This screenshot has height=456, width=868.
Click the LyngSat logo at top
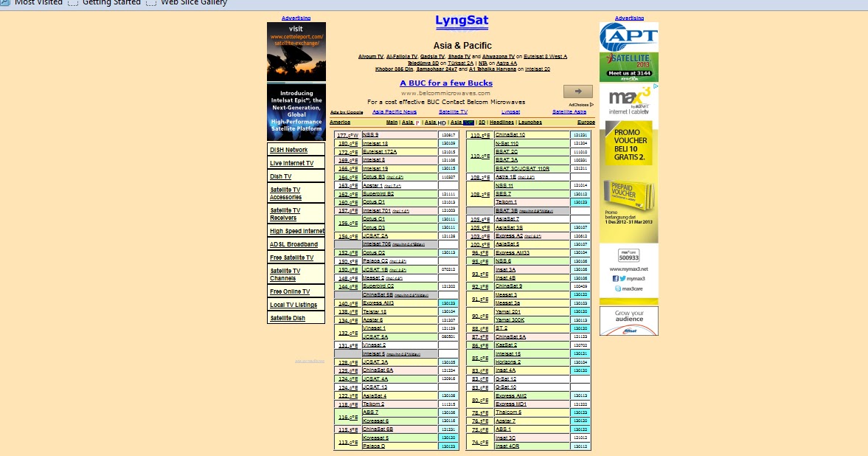pos(462,22)
